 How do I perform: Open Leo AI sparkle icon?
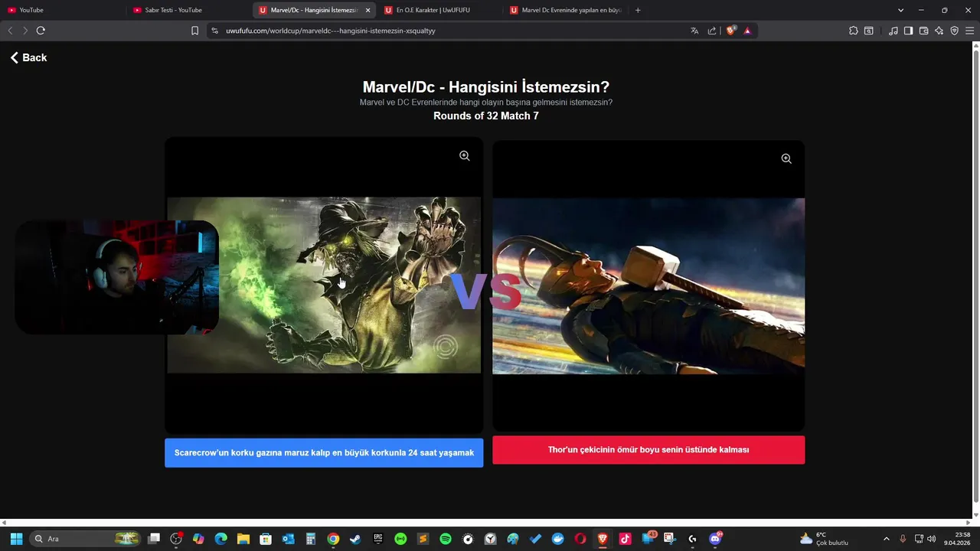939,31
